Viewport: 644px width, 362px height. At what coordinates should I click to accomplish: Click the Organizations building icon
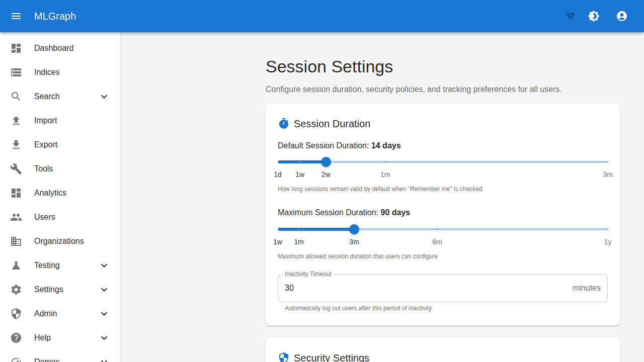(x=16, y=241)
